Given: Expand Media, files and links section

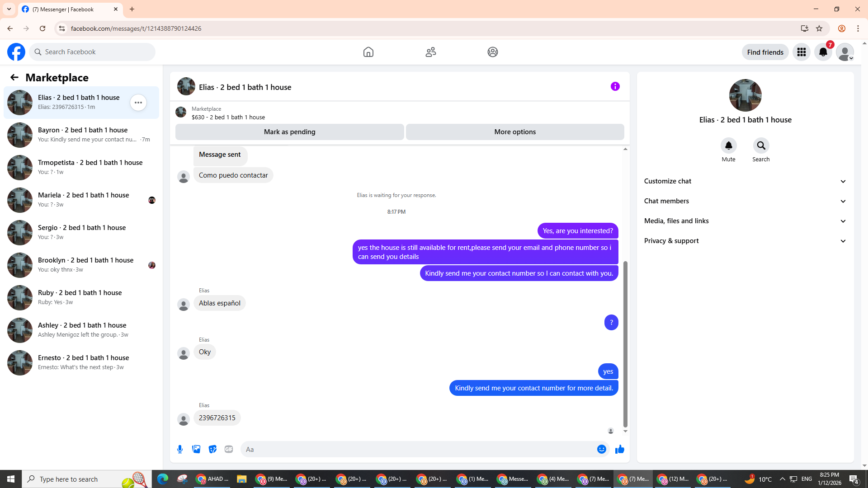Looking at the screenshot, I should pos(745,221).
